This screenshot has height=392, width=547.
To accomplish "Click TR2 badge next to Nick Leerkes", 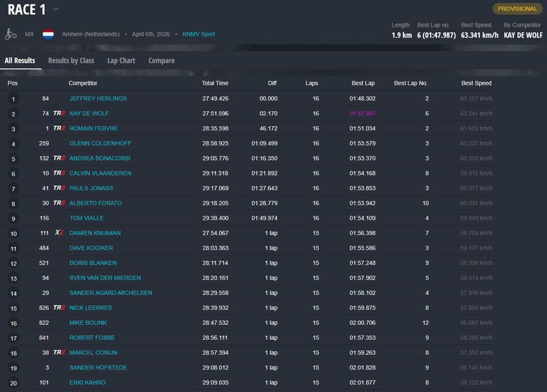I will (x=59, y=308).
